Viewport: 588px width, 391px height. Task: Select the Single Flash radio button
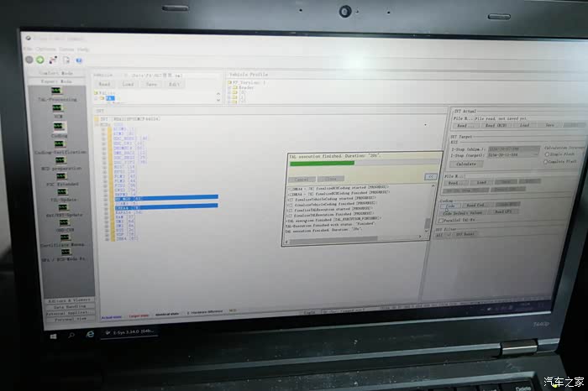(x=547, y=154)
